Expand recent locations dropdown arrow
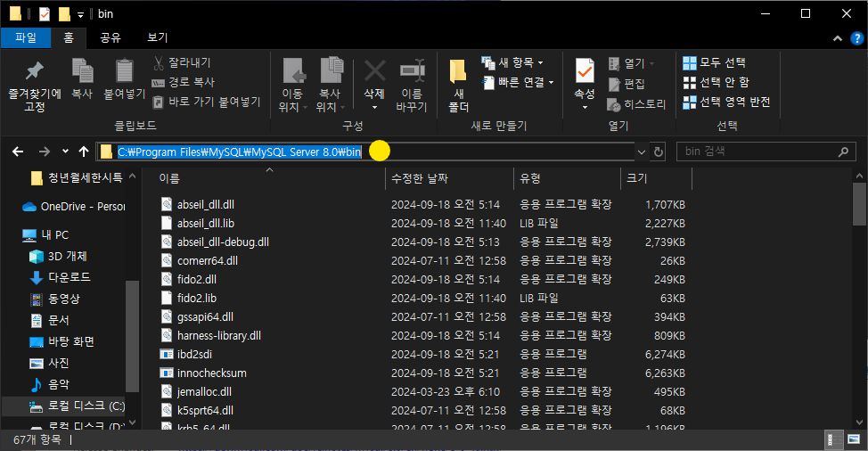The image size is (868, 451). point(65,152)
